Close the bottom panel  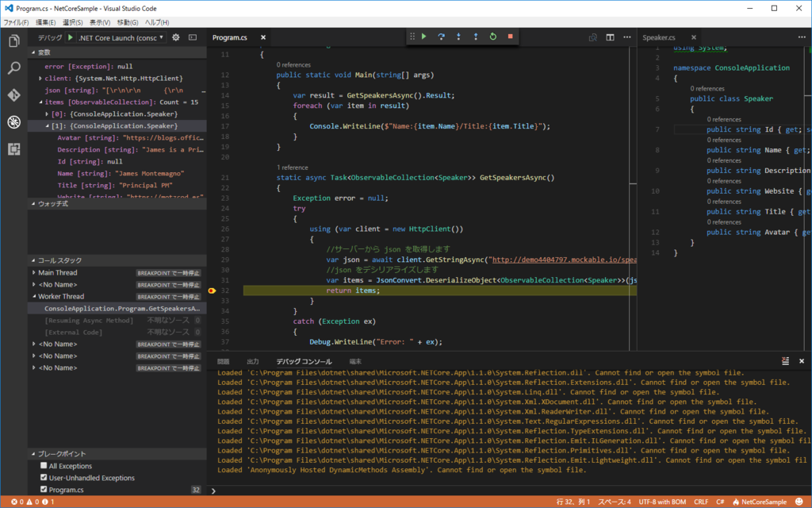coord(802,361)
